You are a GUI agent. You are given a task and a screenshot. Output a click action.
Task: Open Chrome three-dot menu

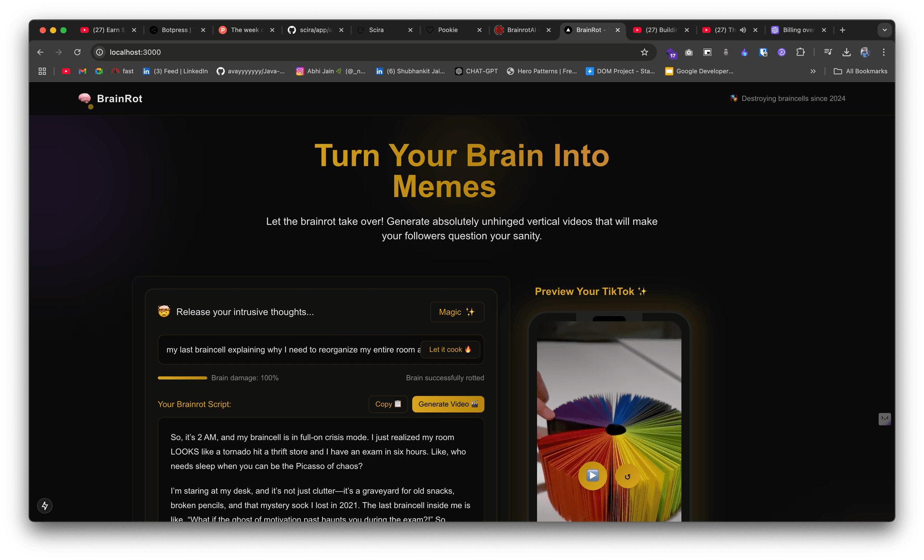tap(884, 52)
